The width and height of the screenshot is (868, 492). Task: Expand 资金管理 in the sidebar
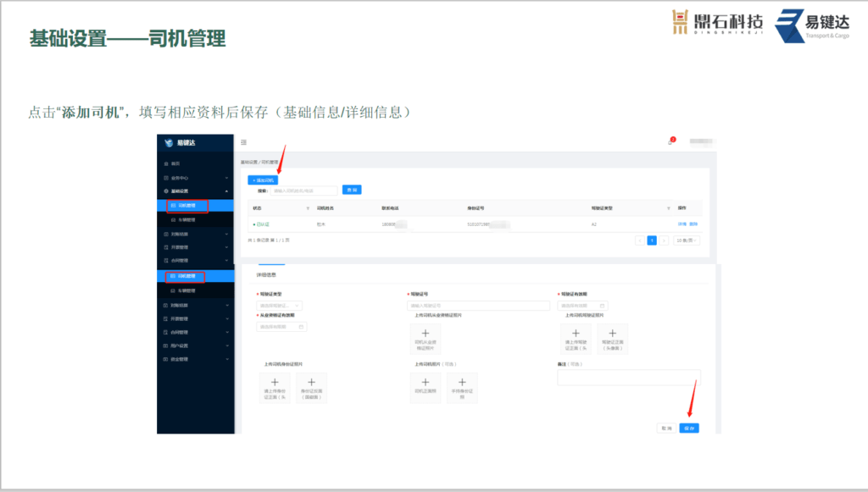(196, 359)
